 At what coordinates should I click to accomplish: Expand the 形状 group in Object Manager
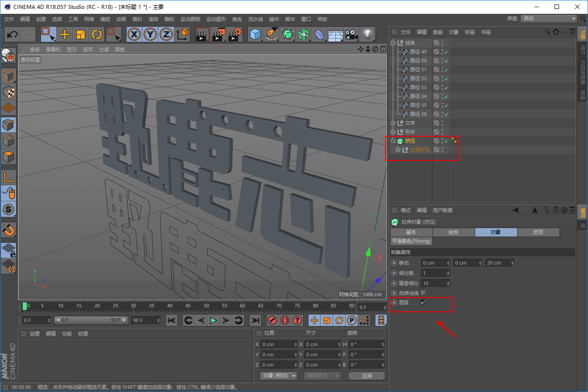393,132
